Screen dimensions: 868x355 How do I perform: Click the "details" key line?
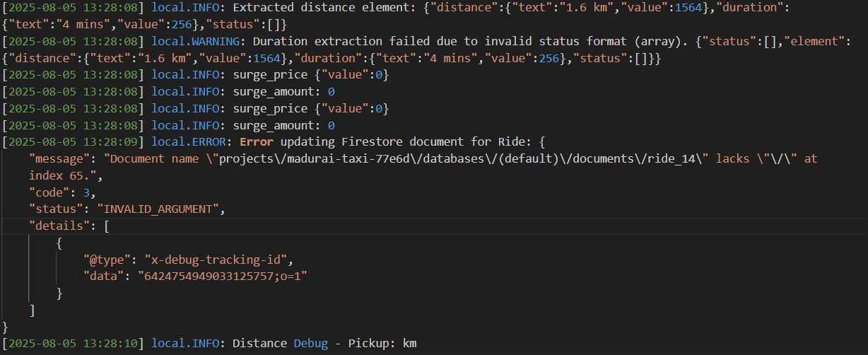click(59, 226)
